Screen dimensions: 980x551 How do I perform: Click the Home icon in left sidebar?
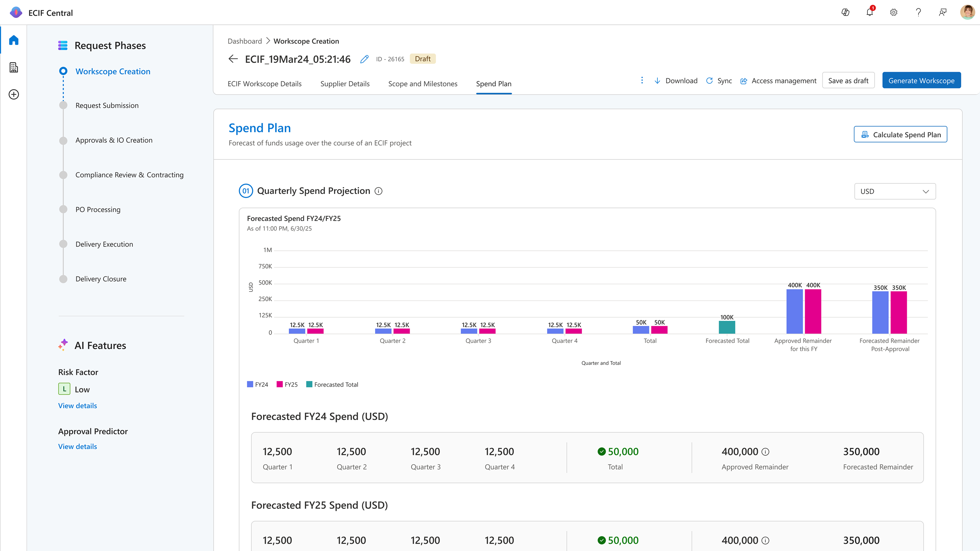(14, 40)
